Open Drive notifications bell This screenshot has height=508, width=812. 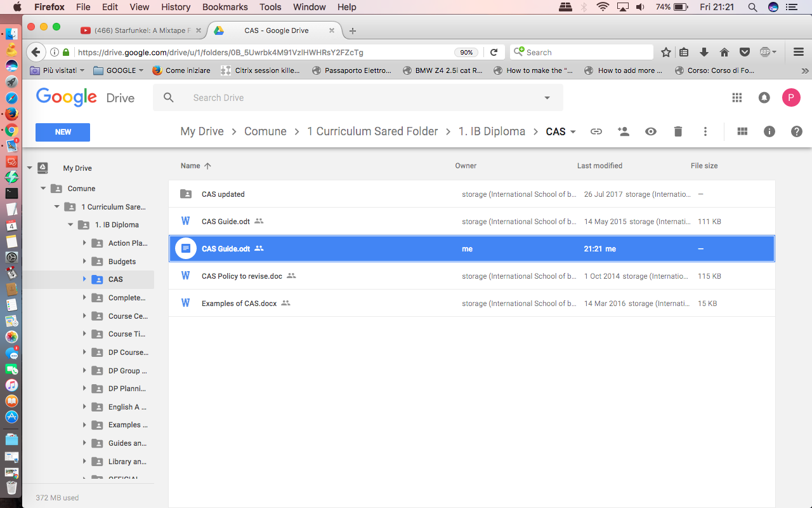tap(764, 97)
